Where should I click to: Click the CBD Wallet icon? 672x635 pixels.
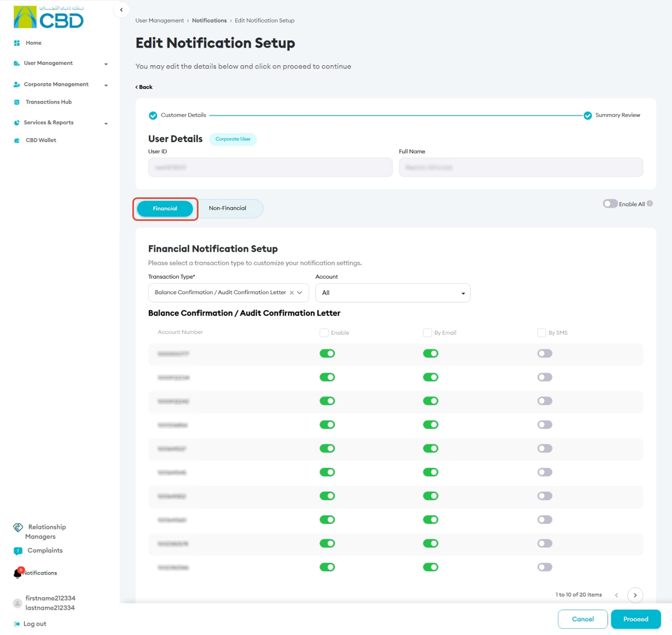point(17,141)
